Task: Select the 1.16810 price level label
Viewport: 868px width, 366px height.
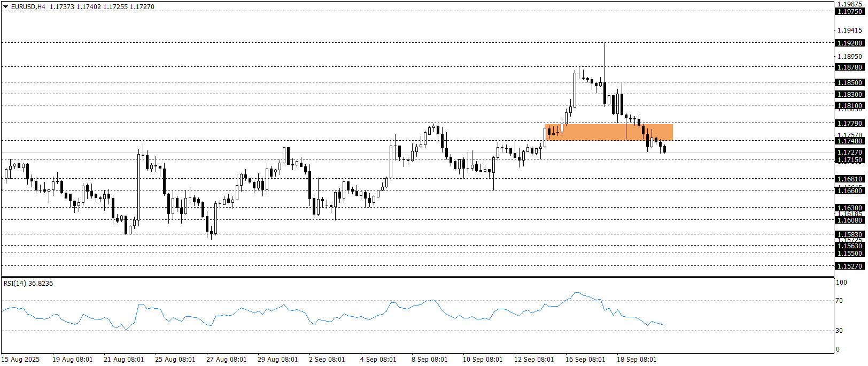Action: tap(849, 179)
